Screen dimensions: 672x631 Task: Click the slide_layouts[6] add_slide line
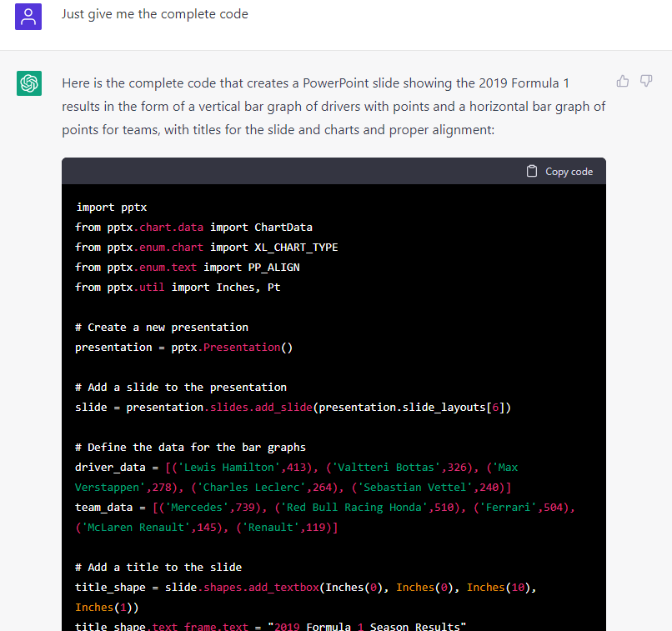coord(293,408)
